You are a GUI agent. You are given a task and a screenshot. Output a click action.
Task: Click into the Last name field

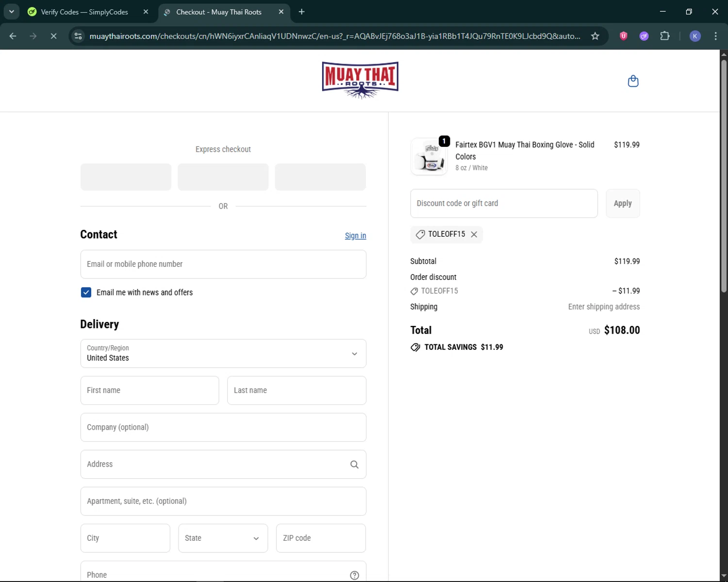(x=297, y=390)
